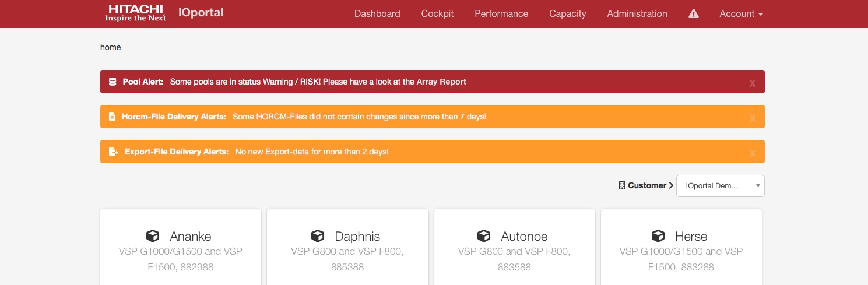The width and height of the screenshot is (868, 285).
Task: Open the Customer selection dropdown
Action: 720,186
